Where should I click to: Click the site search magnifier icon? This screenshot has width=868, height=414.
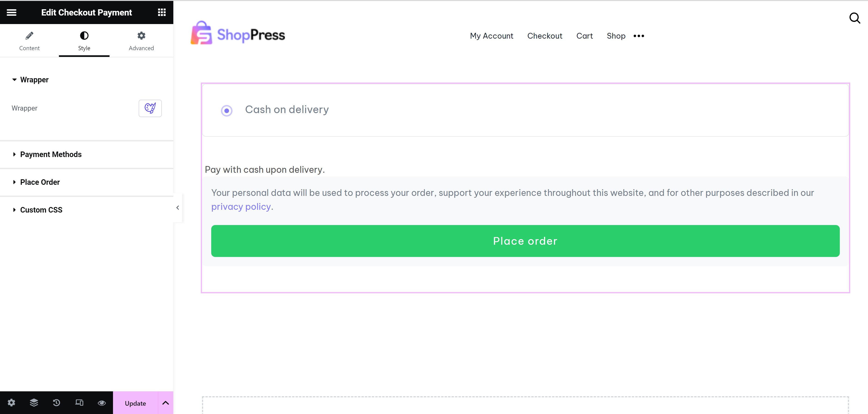tap(855, 18)
